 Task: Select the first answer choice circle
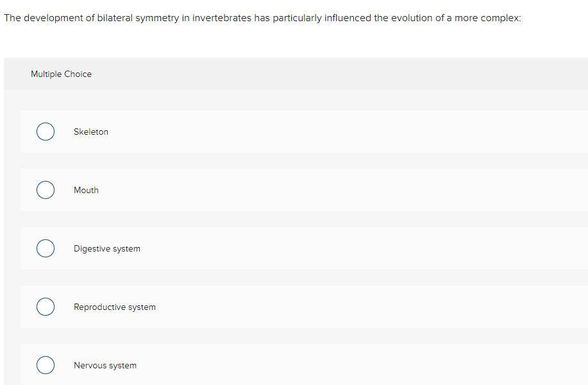tap(45, 131)
